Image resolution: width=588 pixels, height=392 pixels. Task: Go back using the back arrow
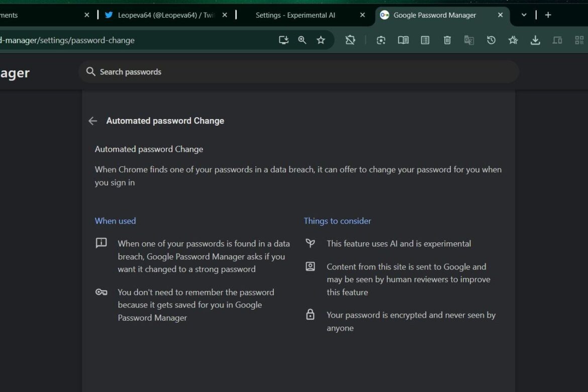[x=92, y=121]
